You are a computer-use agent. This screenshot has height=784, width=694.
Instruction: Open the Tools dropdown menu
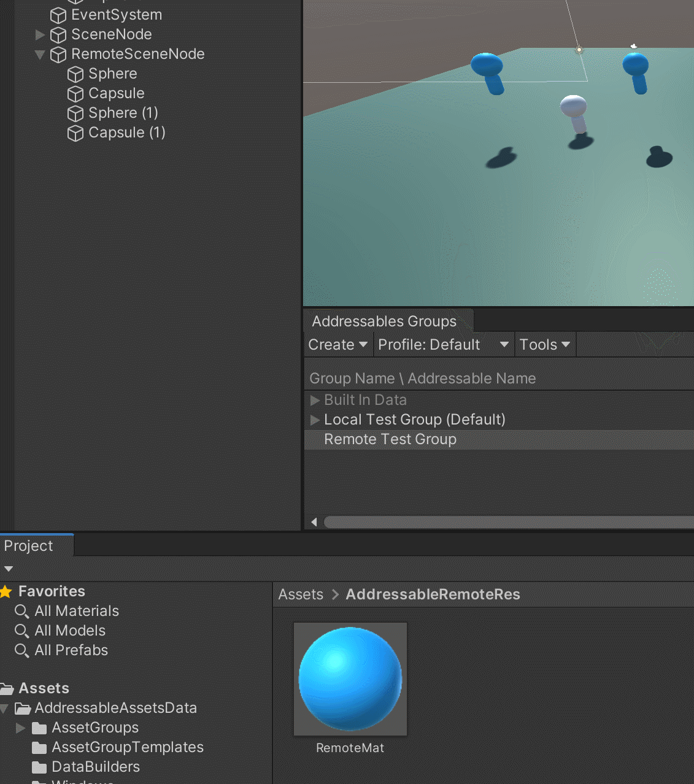[x=545, y=345]
